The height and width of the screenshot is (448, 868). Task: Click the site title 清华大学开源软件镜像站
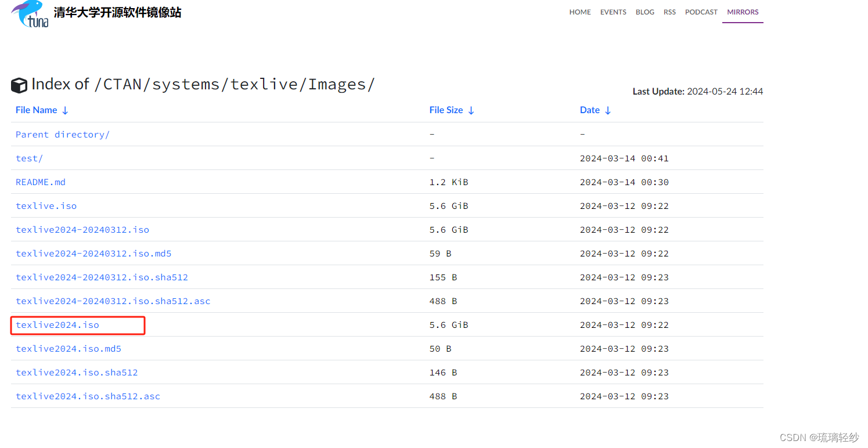pyautogui.click(x=117, y=13)
